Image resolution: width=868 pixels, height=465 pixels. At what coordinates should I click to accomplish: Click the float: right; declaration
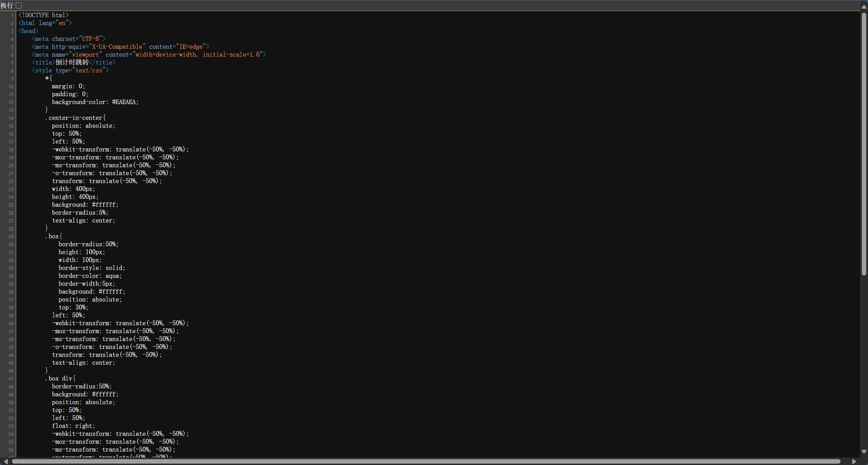click(73, 426)
